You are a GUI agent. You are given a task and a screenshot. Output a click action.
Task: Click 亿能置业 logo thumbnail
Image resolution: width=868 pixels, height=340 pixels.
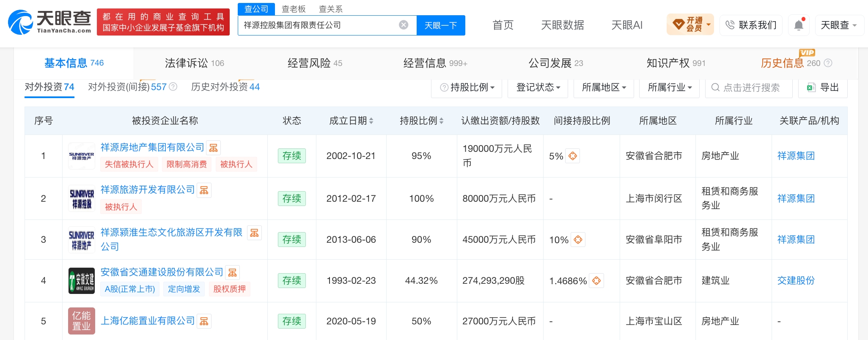tap(82, 321)
